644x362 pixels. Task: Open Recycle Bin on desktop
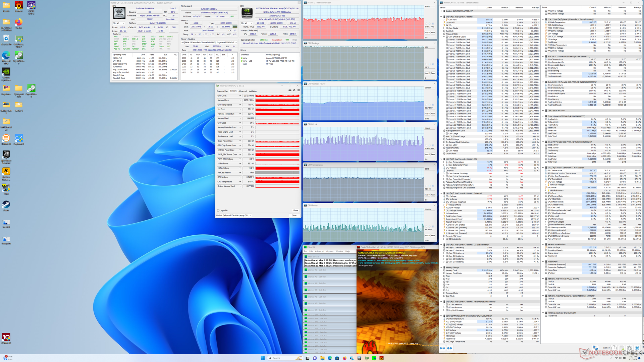(6, 40)
